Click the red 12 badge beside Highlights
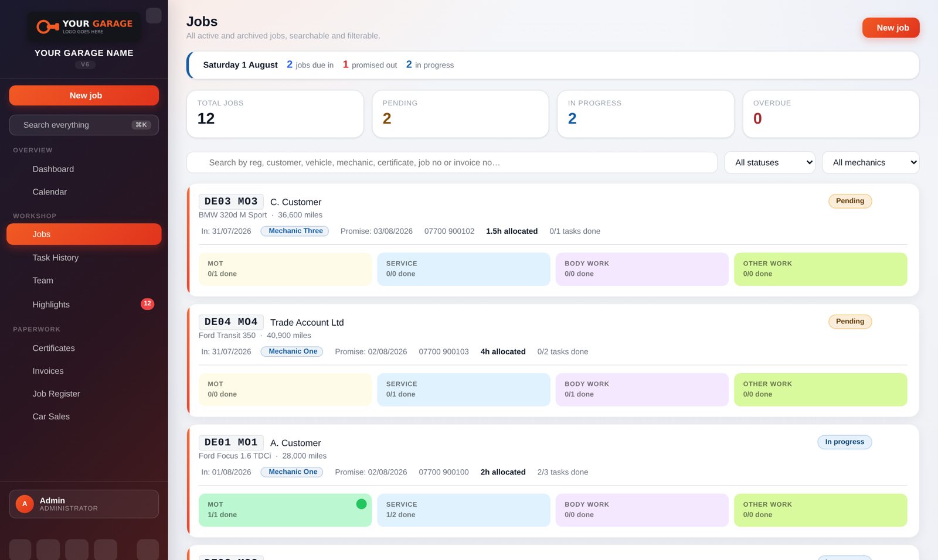This screenshot has height=560, width=938. [x=147, y=304]
